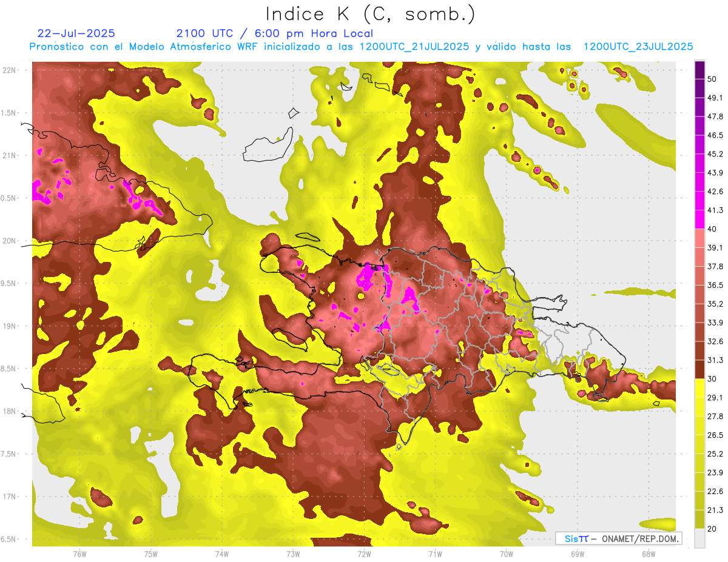Click the "Indice K (C, somb.)" title
Screen dimensions: 728x562
370,14
